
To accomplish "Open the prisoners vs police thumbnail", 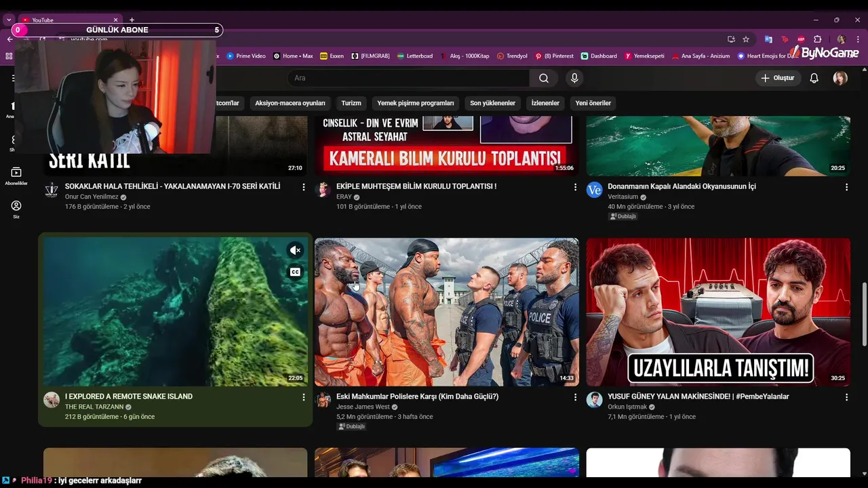I will click(x=446, y=312).
